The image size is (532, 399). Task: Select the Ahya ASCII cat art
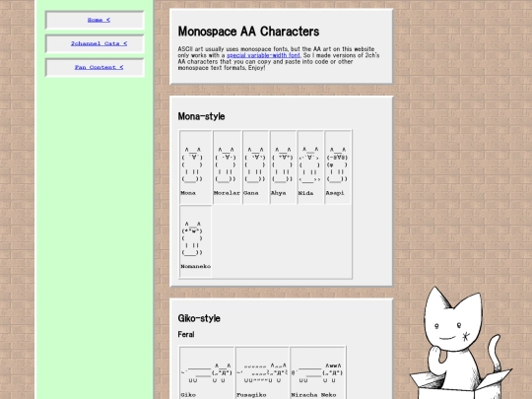[x=283, y=165]
